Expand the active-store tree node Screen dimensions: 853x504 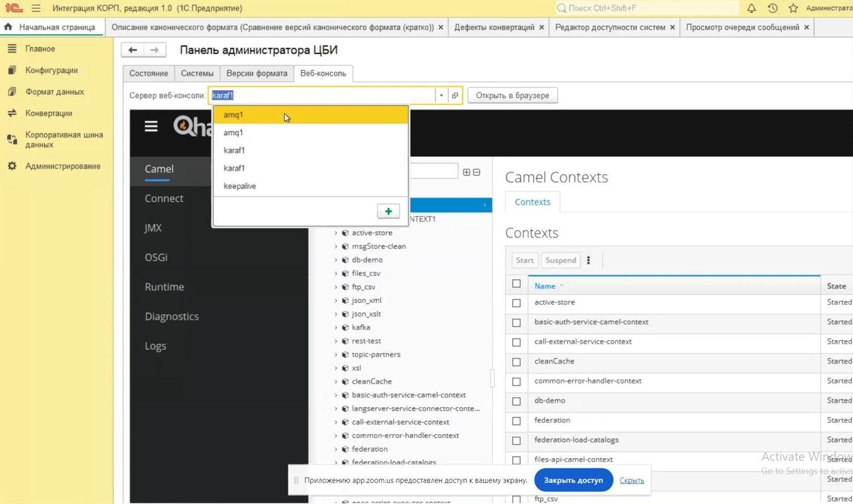click(x=336, y=233)
